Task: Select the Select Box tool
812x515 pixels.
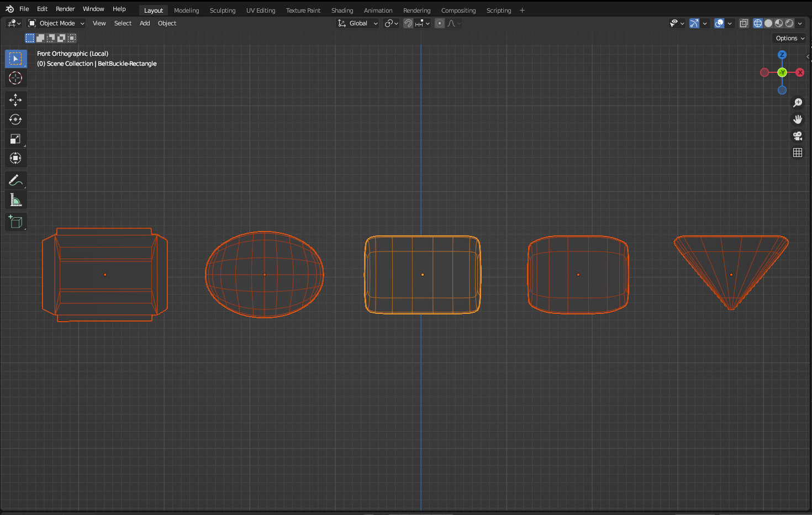Action: 15,59
